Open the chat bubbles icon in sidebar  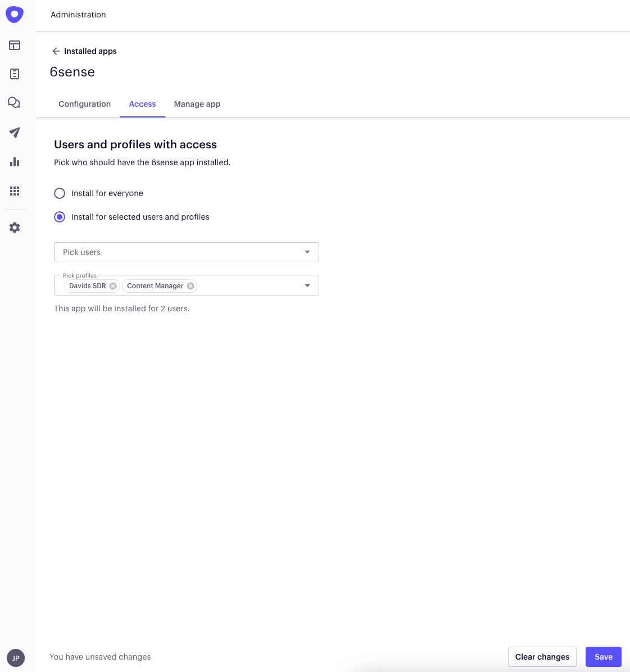pyautogui.click(x=14, y=102)
